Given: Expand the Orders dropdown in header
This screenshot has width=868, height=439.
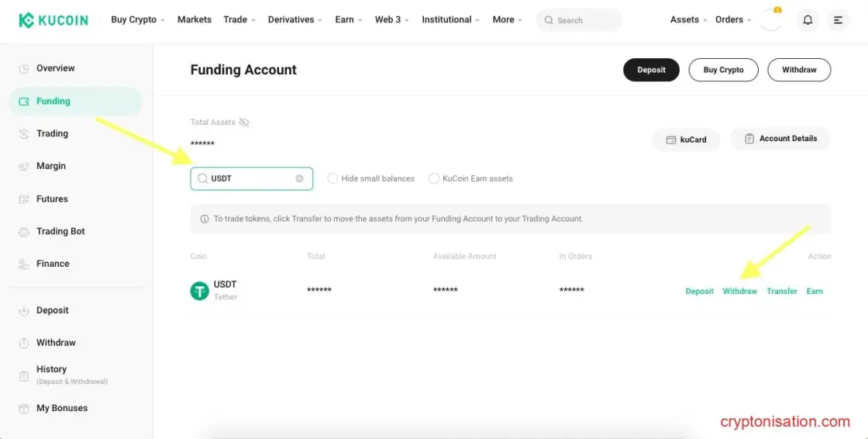Looking at the screenshot, I should click(733, 19).
